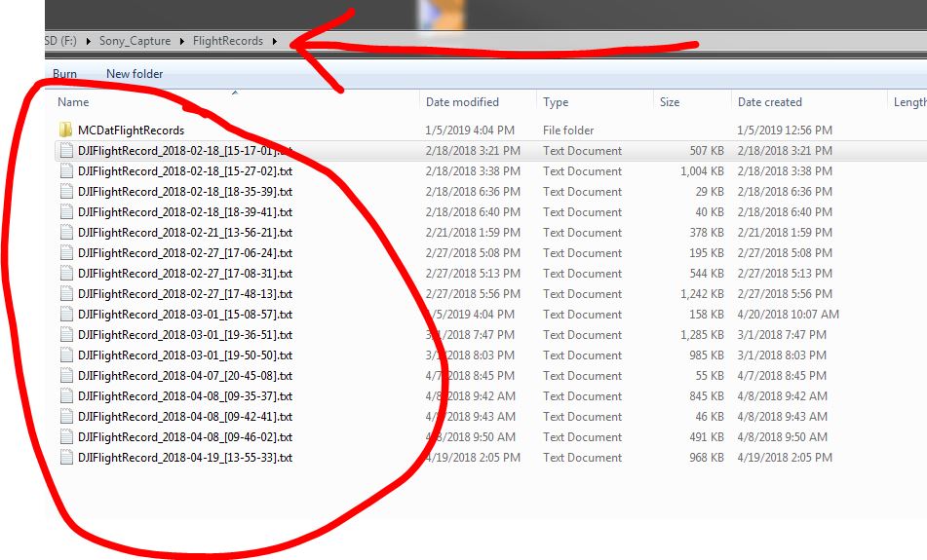
Task: Click date modified 2/21/2018 1:59 PM
Action: [x=473, y=232]
